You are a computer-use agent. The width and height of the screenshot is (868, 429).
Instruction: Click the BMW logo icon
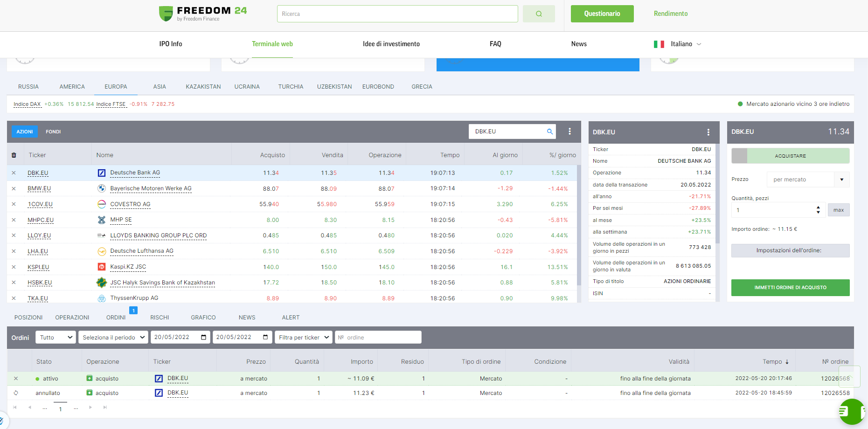point(102,188)
